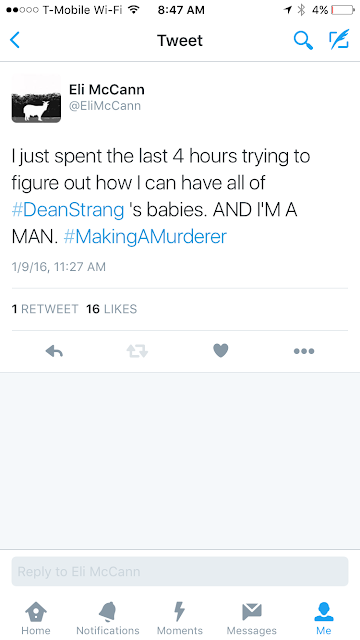Viewport: 360px width, 640px height.
Task: Tap the #MakingAMurderer hashtag link
Action: tap(145, 237)
